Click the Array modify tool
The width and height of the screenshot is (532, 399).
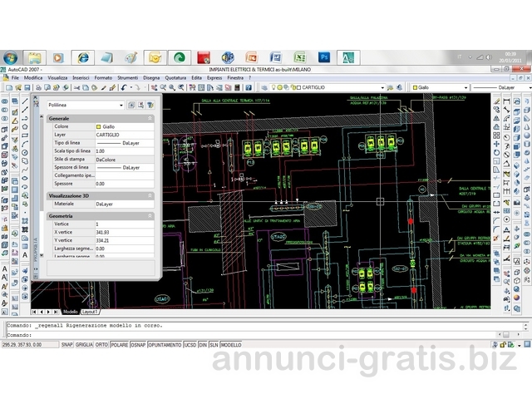tap(497, 135)
